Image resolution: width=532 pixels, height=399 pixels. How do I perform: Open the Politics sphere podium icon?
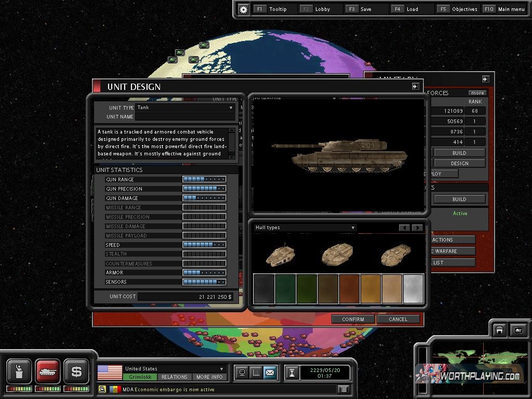19,371
